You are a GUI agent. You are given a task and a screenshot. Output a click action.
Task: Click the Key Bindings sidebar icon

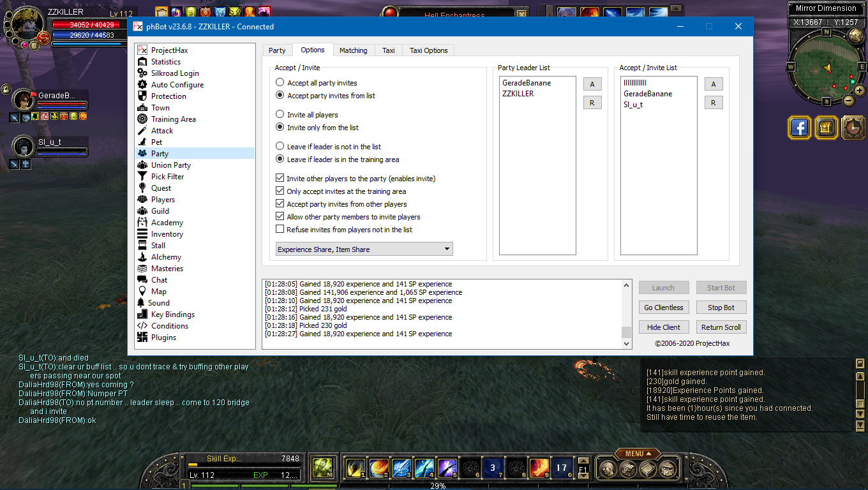click(x=142, y=315)
